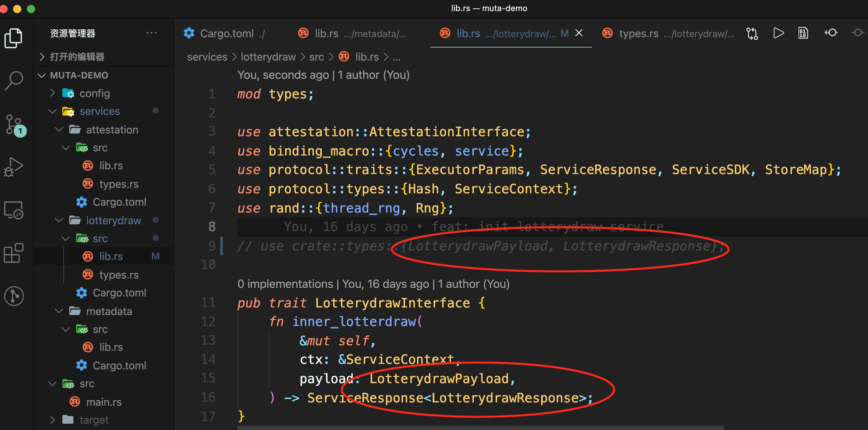Image resolution: width=868 pixels, height=430 pixels.
Task: Collapse the src folder under lotterydraw
Action: 66,238
